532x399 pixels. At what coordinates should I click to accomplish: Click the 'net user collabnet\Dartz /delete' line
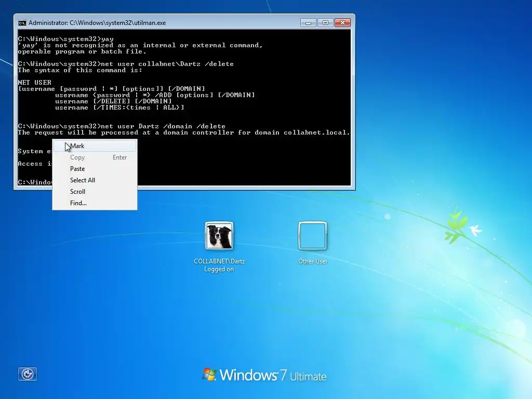point(126,64)
